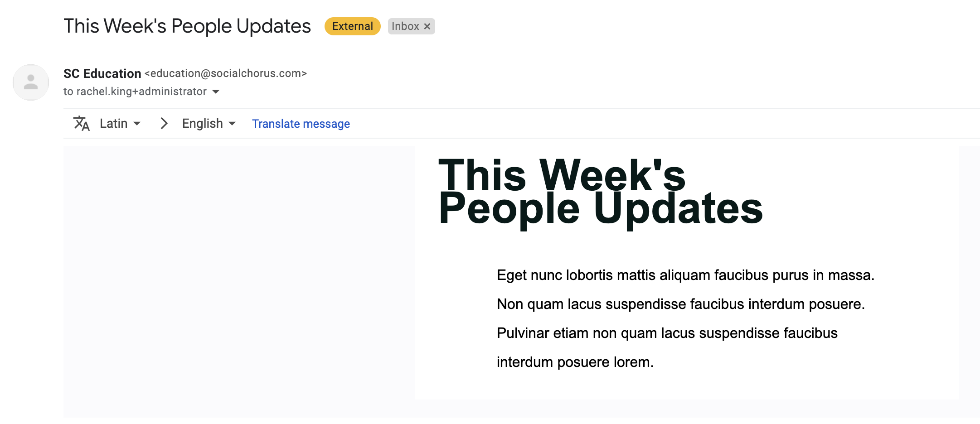Remove the Inbox label with X
This screenshot has height=424, width=980.
(x=427, y=26)
